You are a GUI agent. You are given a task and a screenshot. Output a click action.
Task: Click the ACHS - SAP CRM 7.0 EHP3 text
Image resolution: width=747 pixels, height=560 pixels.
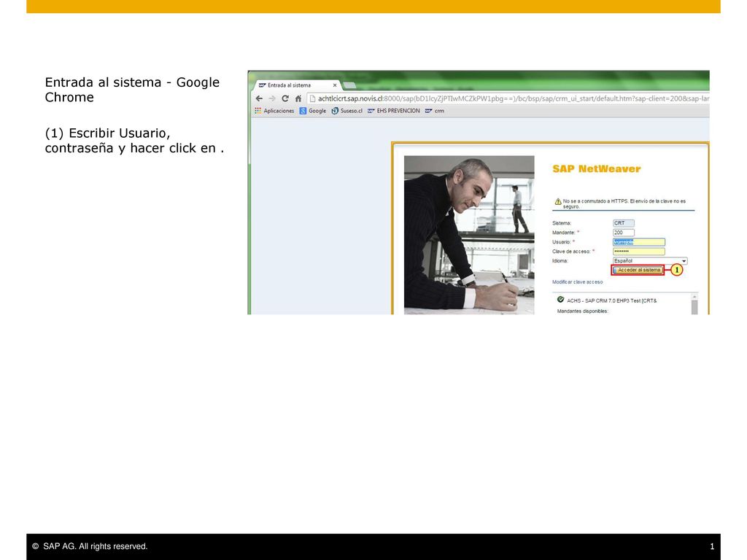tap(612, 301)
